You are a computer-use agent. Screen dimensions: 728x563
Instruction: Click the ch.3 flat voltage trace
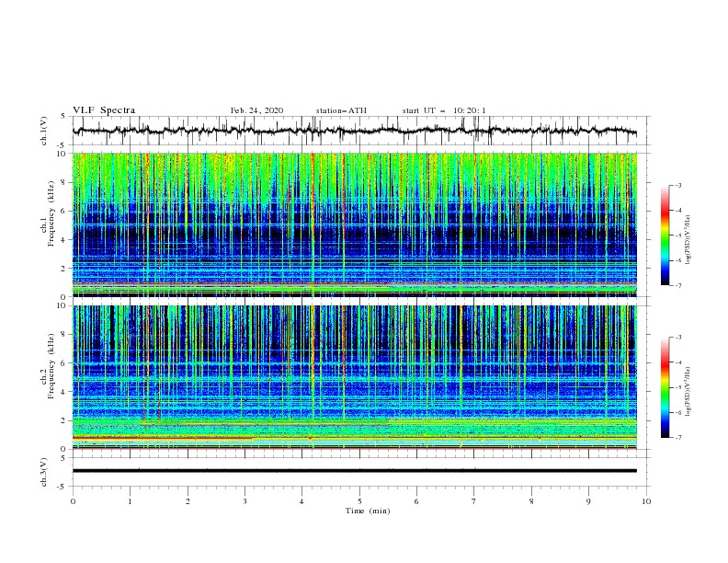pyautogui.click(x=354, y=471)
